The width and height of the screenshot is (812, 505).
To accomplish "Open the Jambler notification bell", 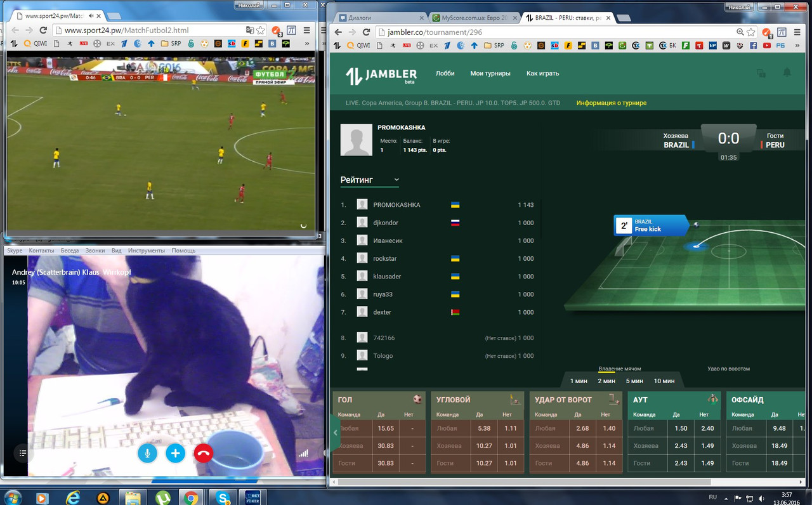I will pyautogui.click(x=787, y=72).
